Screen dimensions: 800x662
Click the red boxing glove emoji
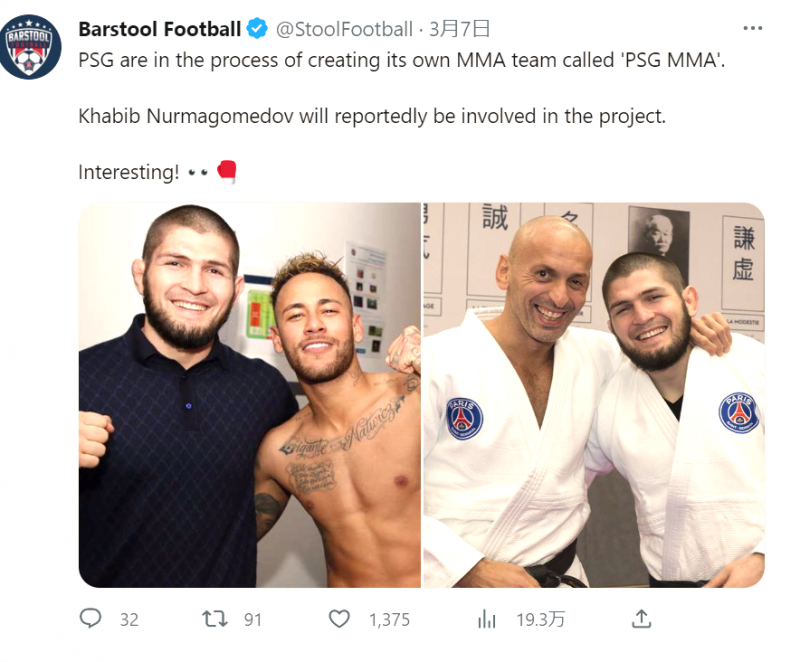[227, 172]
